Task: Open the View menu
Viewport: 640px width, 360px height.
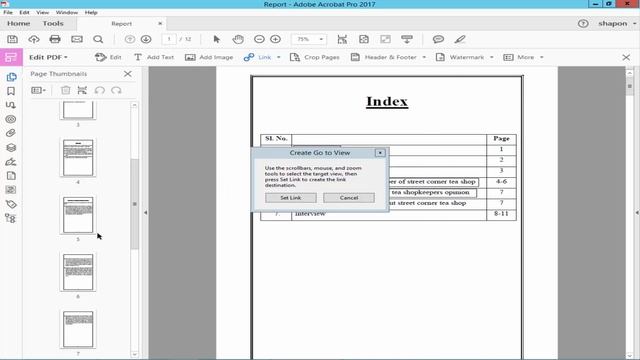Action: pos(42,12)
